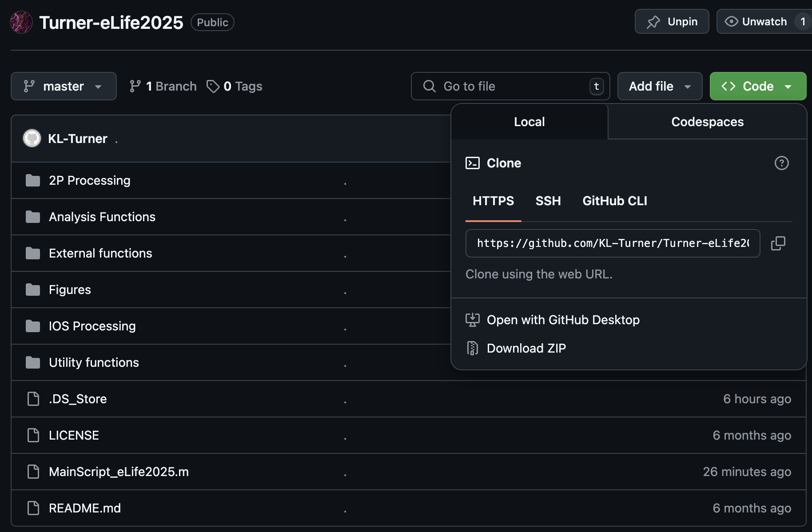Click the file icon for LICENSE
The height and width of the screenshot is (532, 812).
(x=33, y=435)
